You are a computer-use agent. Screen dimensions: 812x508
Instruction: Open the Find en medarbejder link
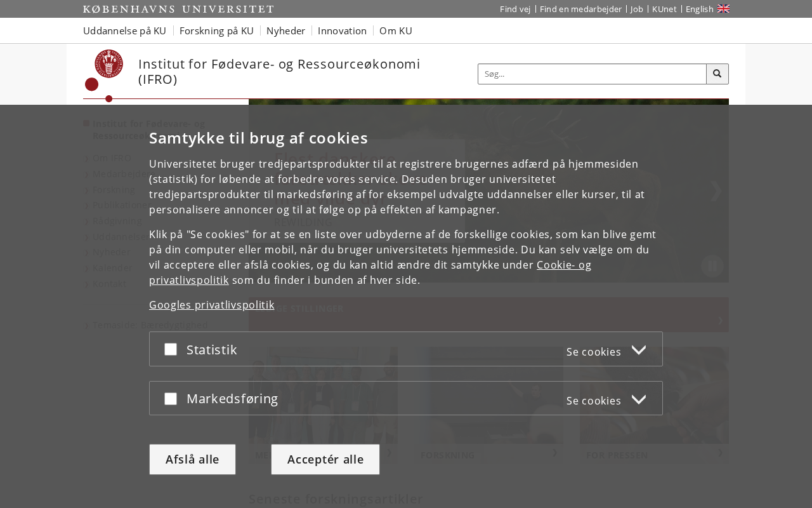(x=580, y=9)
